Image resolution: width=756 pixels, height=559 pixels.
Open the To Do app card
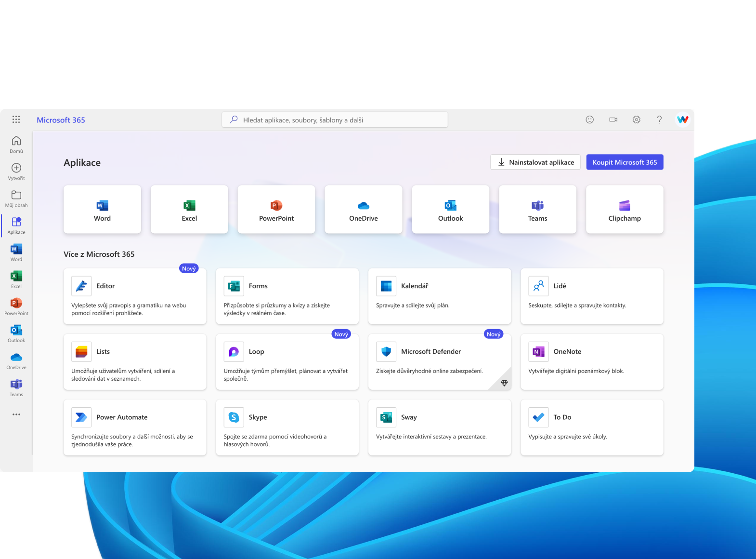click(592, 427)
